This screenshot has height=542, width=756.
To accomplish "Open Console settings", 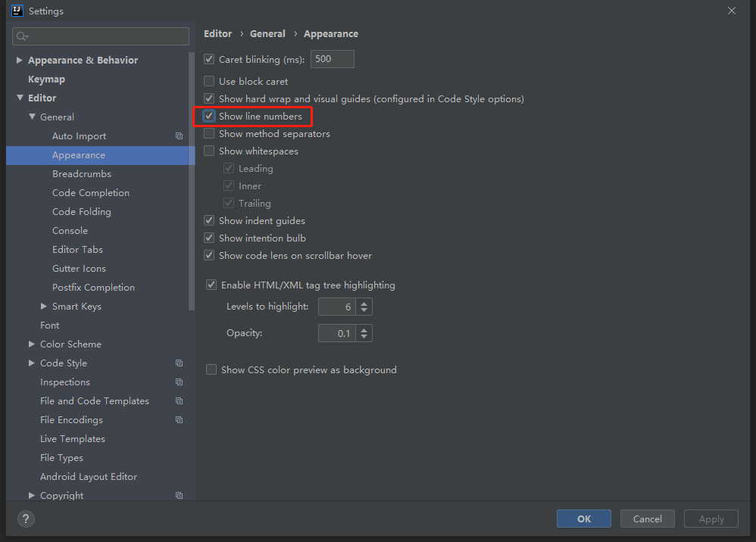I will (70, 231).
